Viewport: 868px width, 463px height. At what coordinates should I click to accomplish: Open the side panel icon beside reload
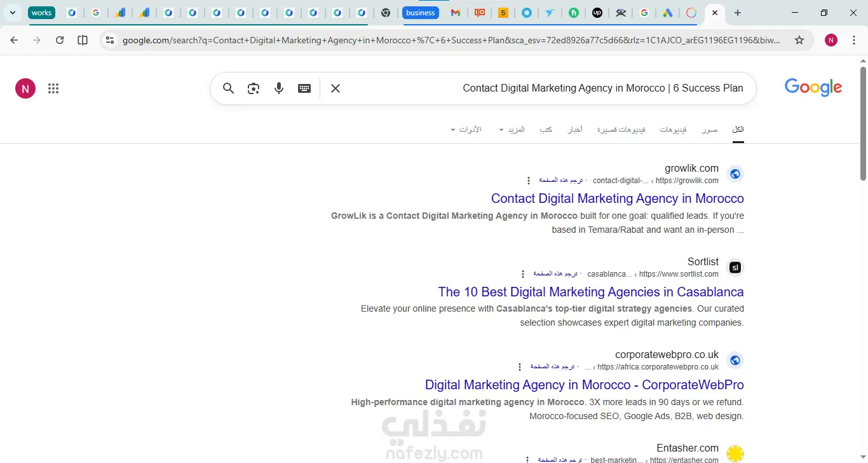[x=83, y=40]
